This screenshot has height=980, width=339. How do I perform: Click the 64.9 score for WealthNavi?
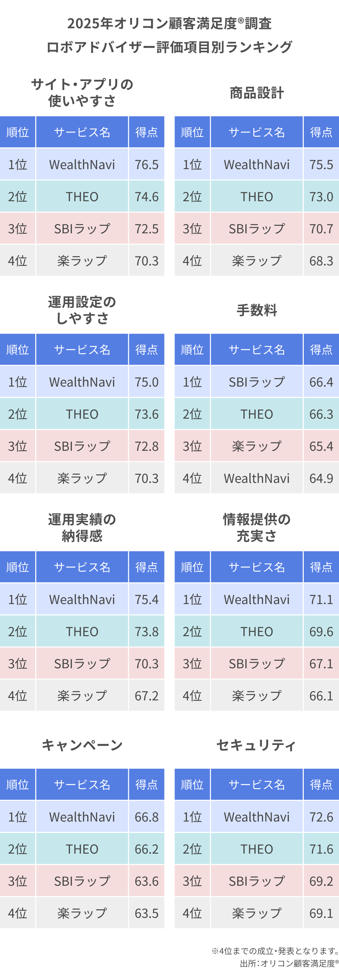coord(321,478)
